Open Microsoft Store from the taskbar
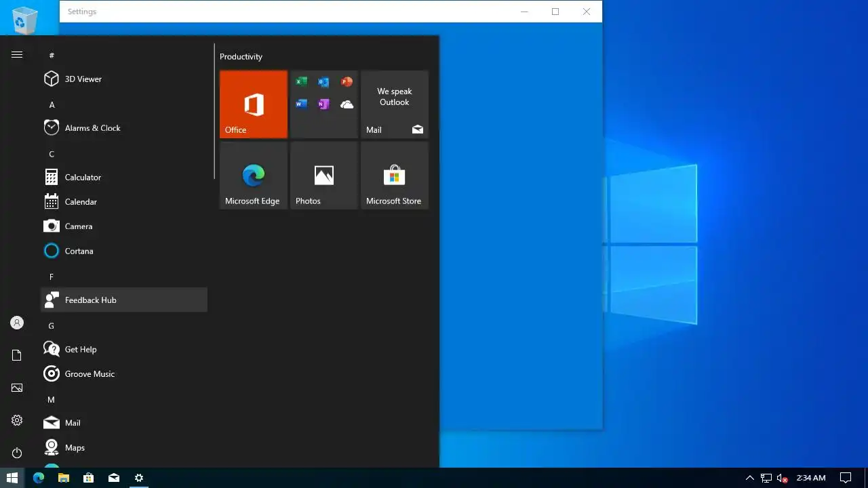 88,478
